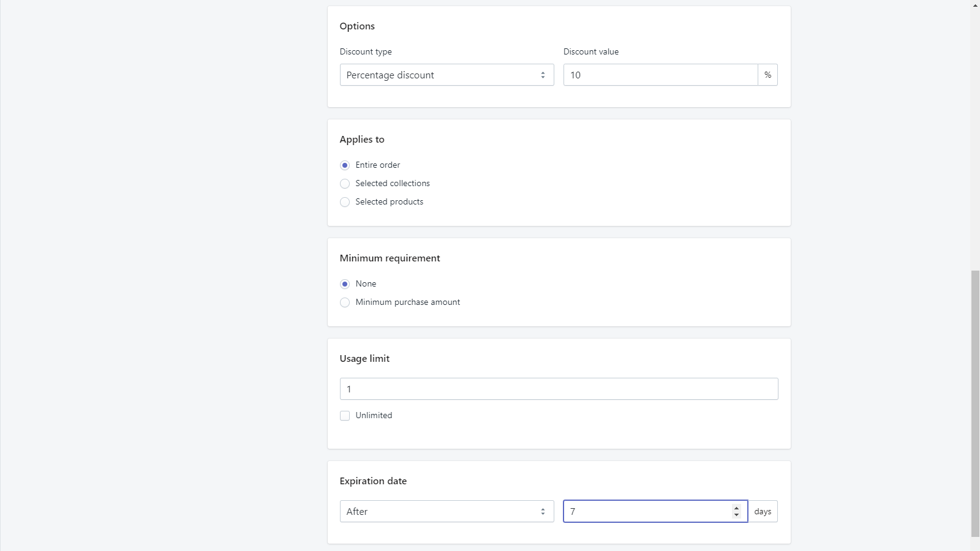Click the Discount type dropdown chevron icon

[543, 75]
